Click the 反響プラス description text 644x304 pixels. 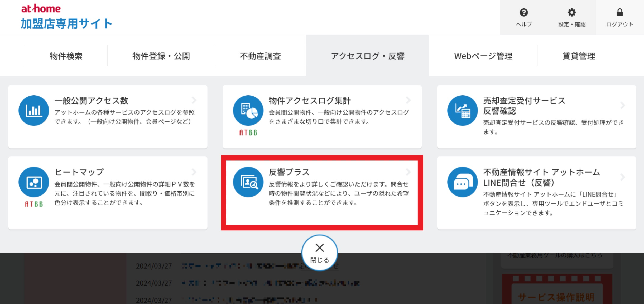(x=339, y=193)
